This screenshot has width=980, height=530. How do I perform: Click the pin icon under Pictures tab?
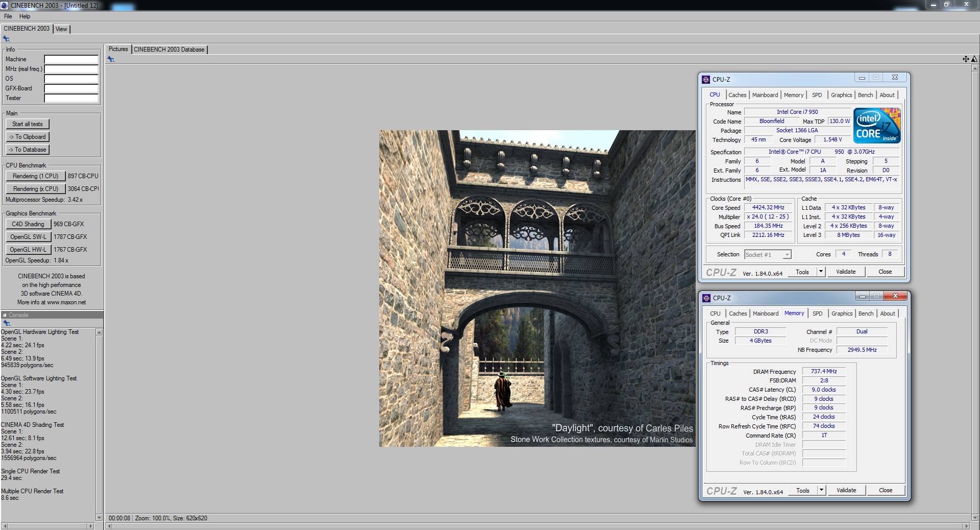tap(111, 59)
